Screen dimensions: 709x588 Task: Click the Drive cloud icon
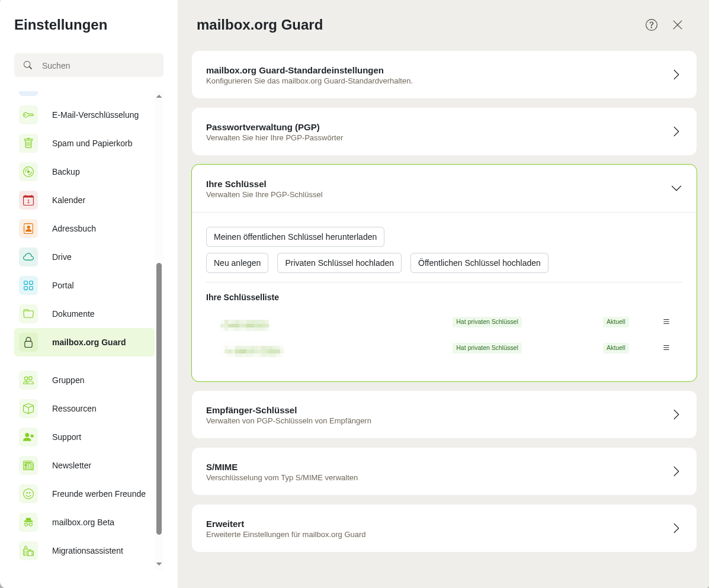tap(28, 257)
